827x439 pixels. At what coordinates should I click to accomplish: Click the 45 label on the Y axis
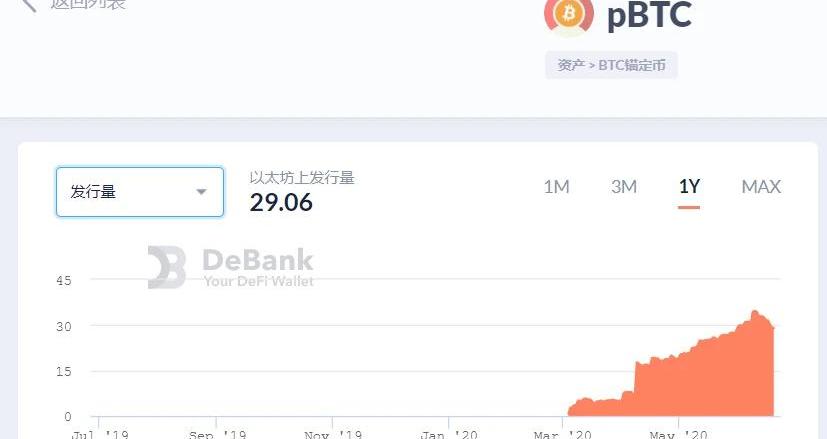pyautogui.click(x=64, y=281)
